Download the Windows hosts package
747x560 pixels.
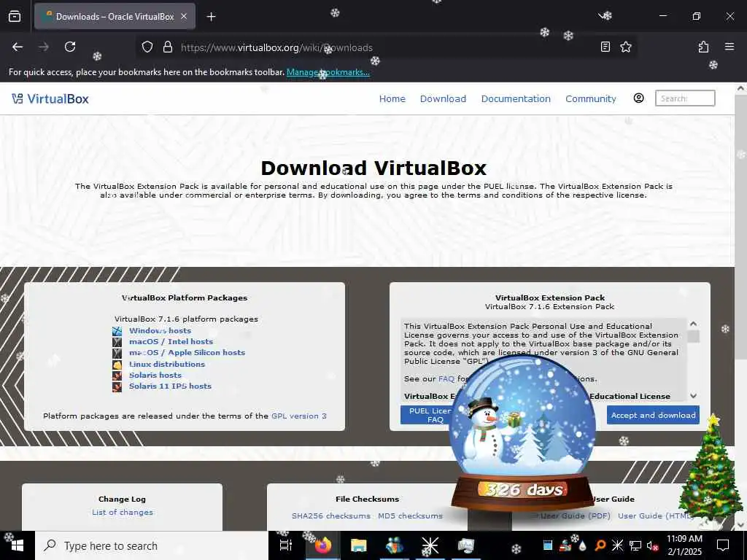point(160,330)
